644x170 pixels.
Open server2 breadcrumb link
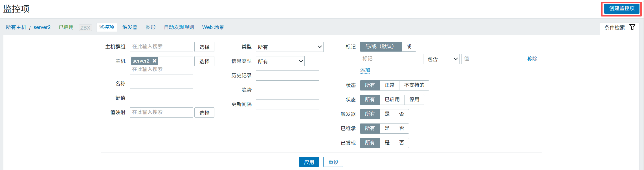42,27
